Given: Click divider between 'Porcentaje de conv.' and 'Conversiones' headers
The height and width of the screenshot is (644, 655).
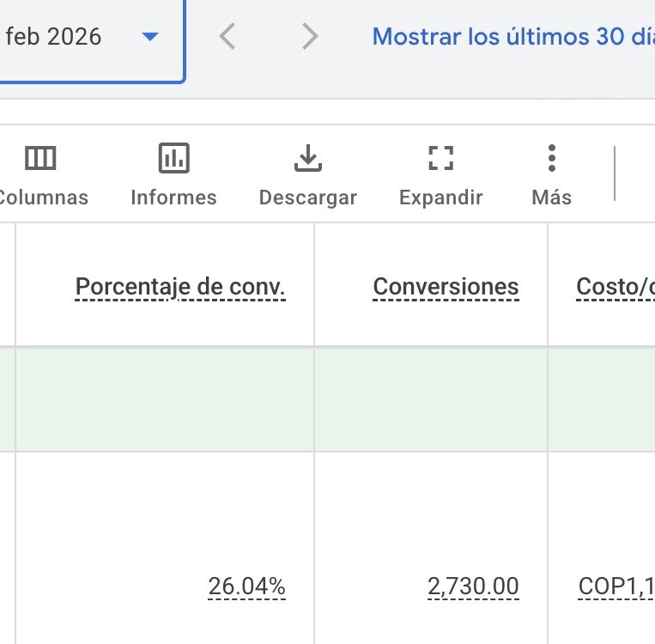Looking at the screenshot, I should click(314, 285).
